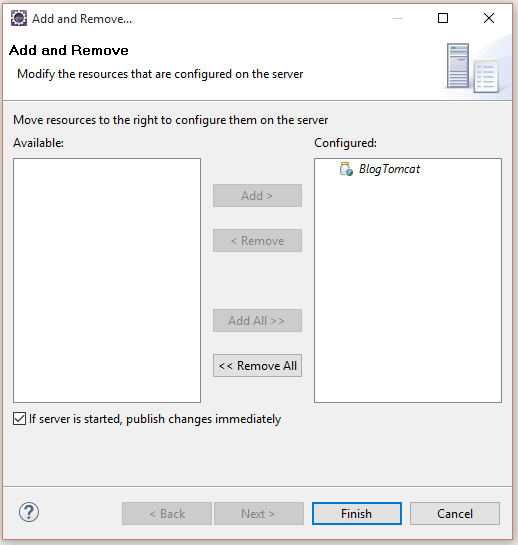Click inside the empty Available list
The height and width of the screenshot is (545, 518).
107,280
